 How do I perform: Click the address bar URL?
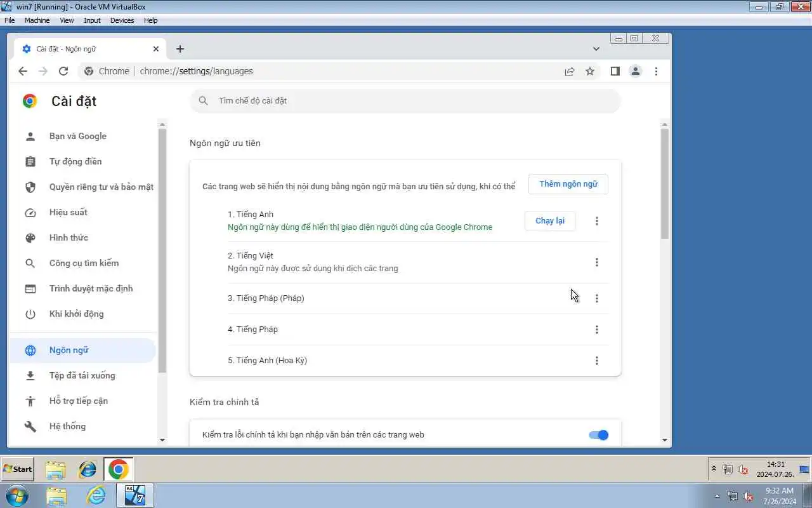coord(196,71)
